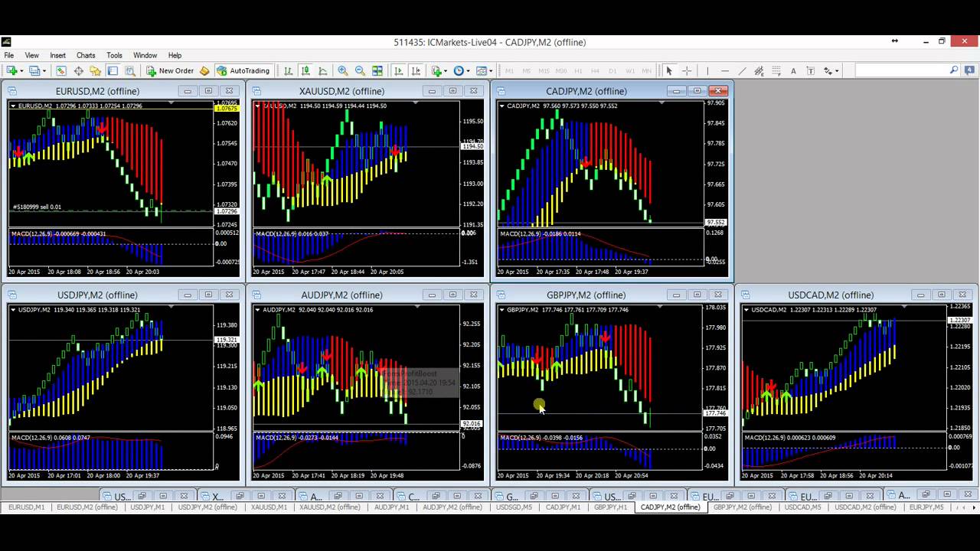Screen dimensions: 980x551
Task: Expand one-click trading triangle on CADJPY chart
Action: 502,106
